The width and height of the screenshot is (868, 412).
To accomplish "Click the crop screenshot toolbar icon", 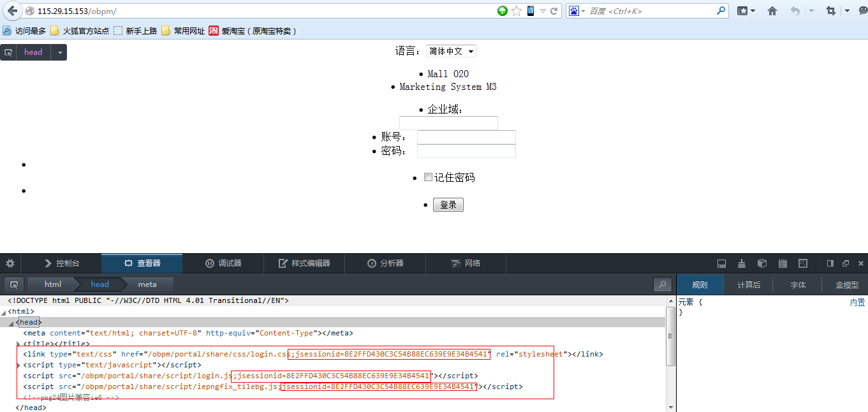I will pos(830,11).
